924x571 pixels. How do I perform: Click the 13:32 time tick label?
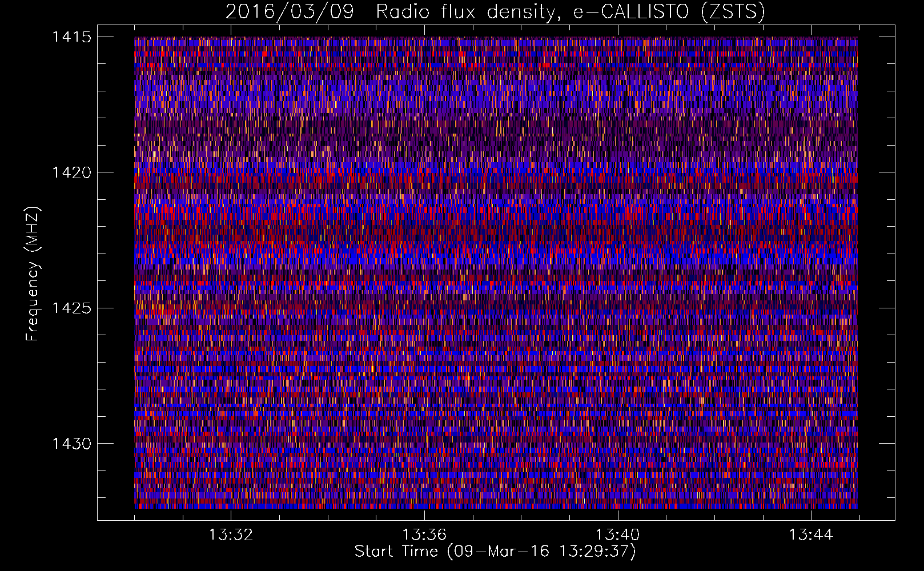[x=231, y=535]
